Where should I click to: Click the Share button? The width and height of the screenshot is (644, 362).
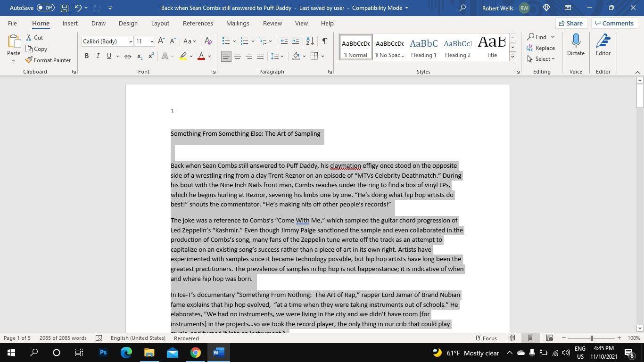[570, 23]
